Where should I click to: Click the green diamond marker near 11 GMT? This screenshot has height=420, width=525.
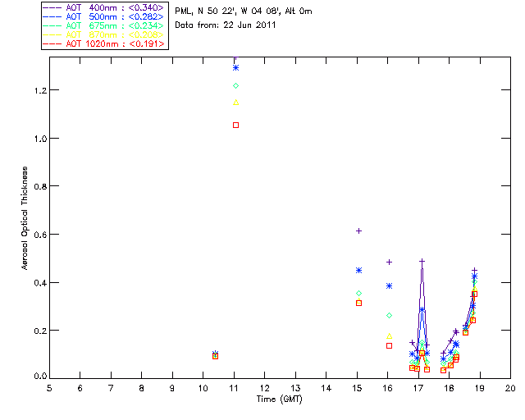(235, 86)
